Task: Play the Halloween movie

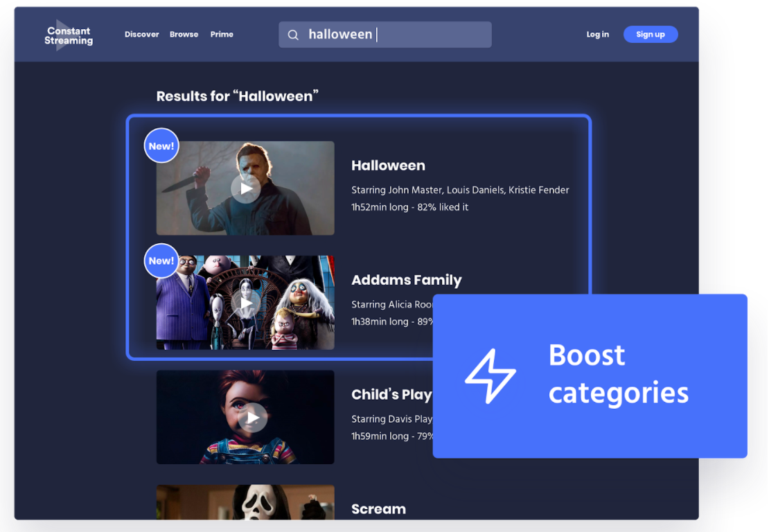Action: (246, 188)
